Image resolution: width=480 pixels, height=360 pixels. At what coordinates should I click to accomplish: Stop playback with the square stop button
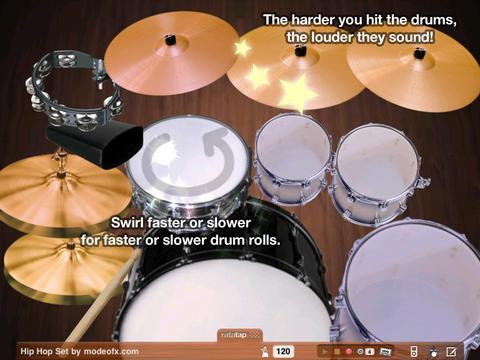pos(337,351)
